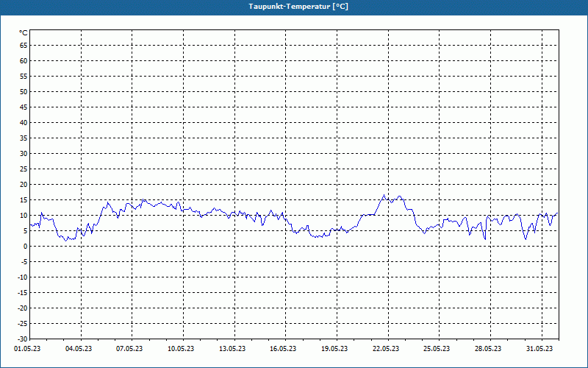Select the 25.05.23 date label
The width and height of the screenshot is (588, 368).
click(x=437, y=349)
